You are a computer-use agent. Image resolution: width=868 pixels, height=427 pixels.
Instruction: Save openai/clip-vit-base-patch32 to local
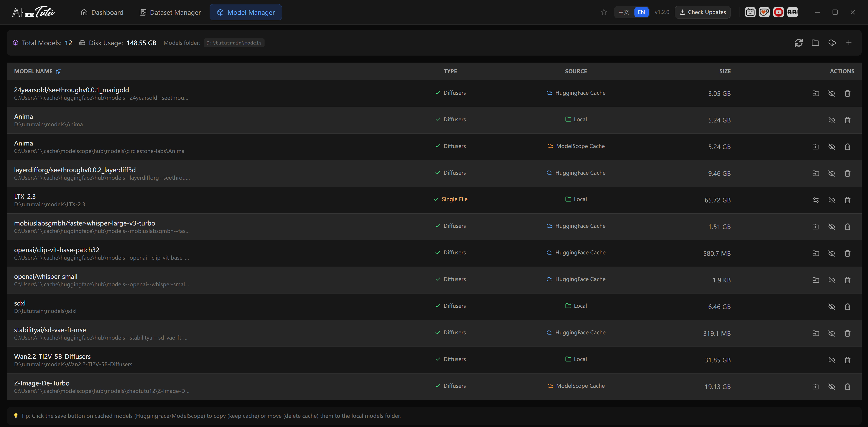click(x=816, y=253)
